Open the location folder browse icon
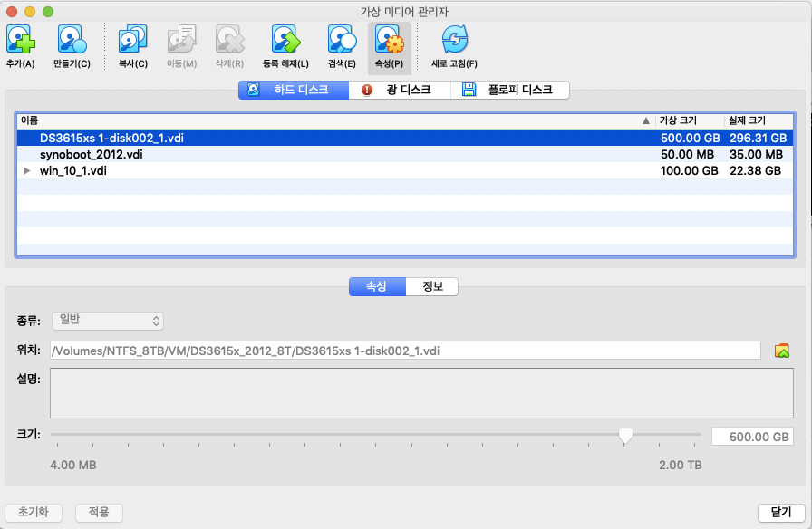Viewport: 812px width, 529px height. tap(781, 351)
